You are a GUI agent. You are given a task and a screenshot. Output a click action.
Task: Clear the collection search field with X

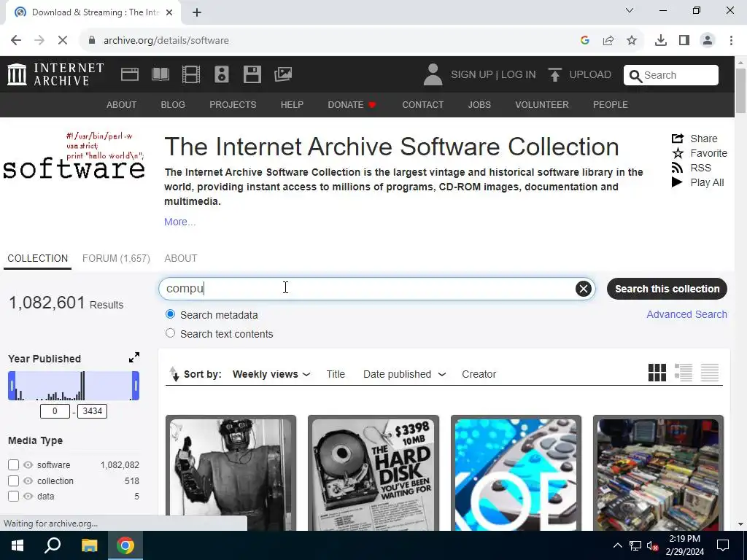point(583,289)
